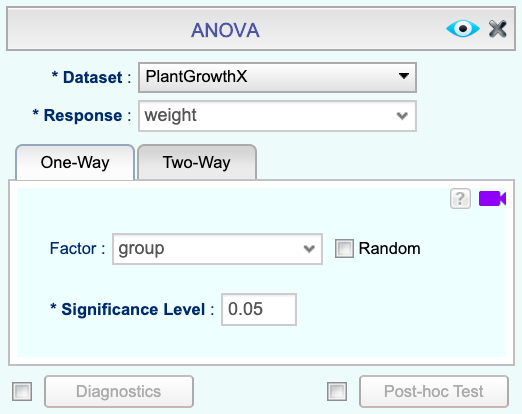Screen dimensions: 522x414
Task: Tick the checkbox beside Diagnostics
Action: [x=22, y=391]
